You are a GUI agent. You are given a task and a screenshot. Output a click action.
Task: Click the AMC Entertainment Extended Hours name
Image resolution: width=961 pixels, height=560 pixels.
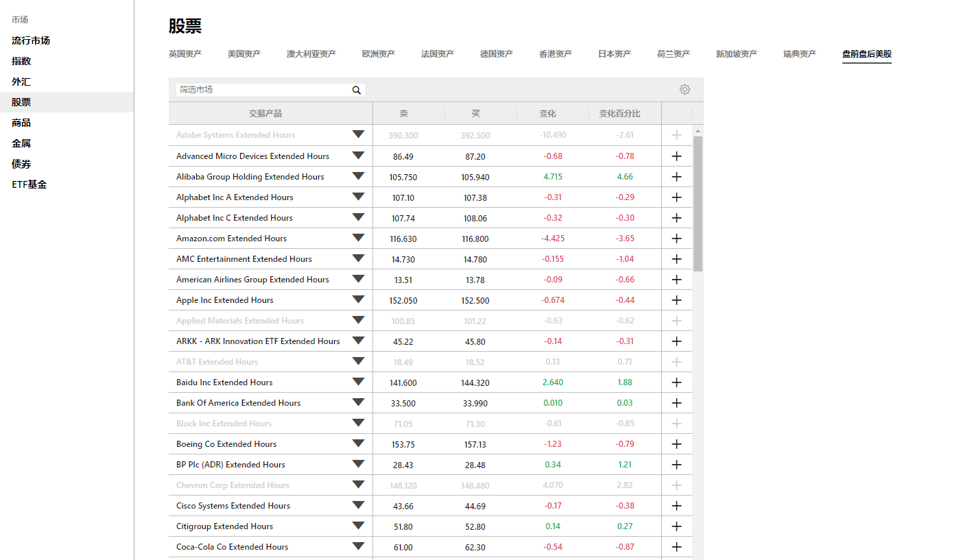(244, 259)
